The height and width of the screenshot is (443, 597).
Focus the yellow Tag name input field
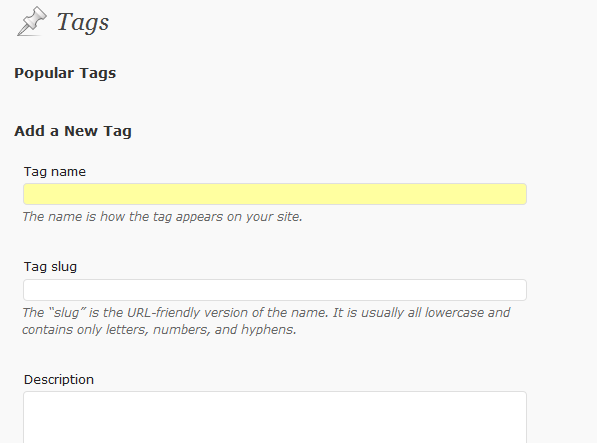tap(275, 194)
